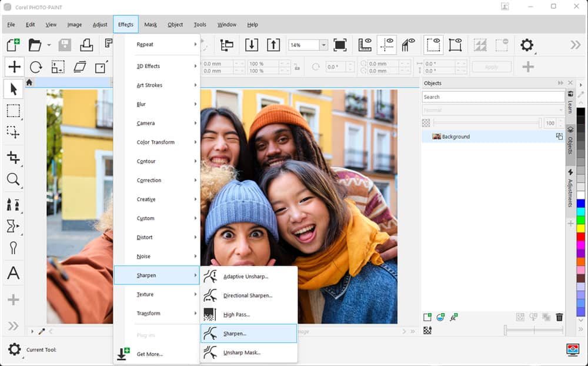Click the Objects panel Search field
This screenshot has width=588, height=366.
point(493,97)
